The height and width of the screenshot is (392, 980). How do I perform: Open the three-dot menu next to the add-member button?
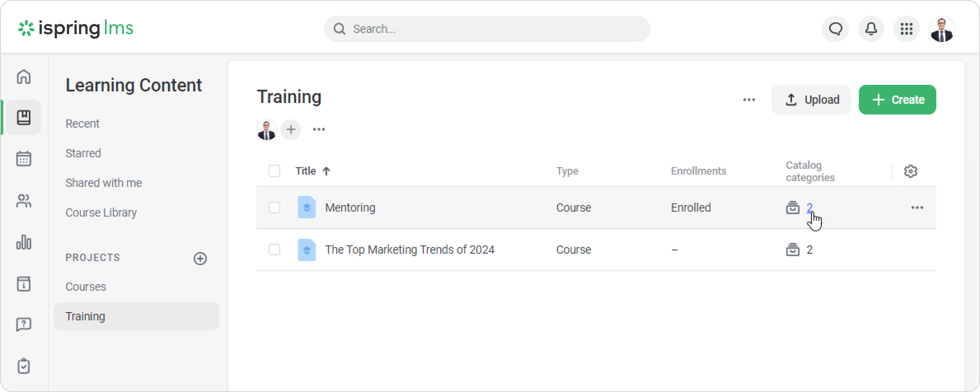click(319, 130)
